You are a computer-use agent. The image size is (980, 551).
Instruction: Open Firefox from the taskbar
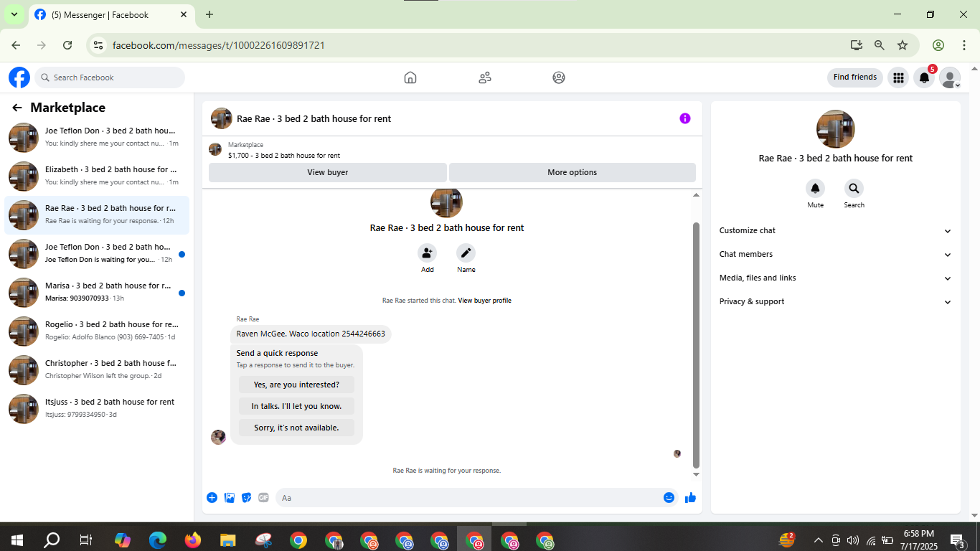(x=193, y=540)
